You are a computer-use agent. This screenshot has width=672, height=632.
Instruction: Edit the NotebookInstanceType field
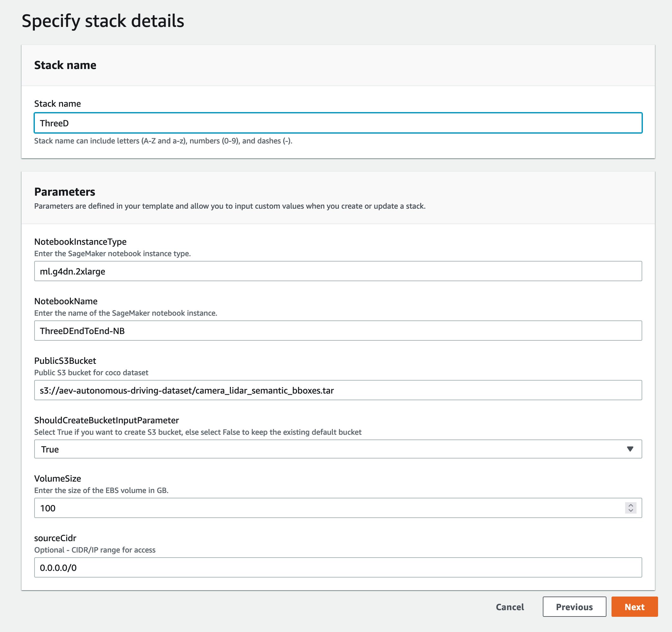tap(338, 271)
